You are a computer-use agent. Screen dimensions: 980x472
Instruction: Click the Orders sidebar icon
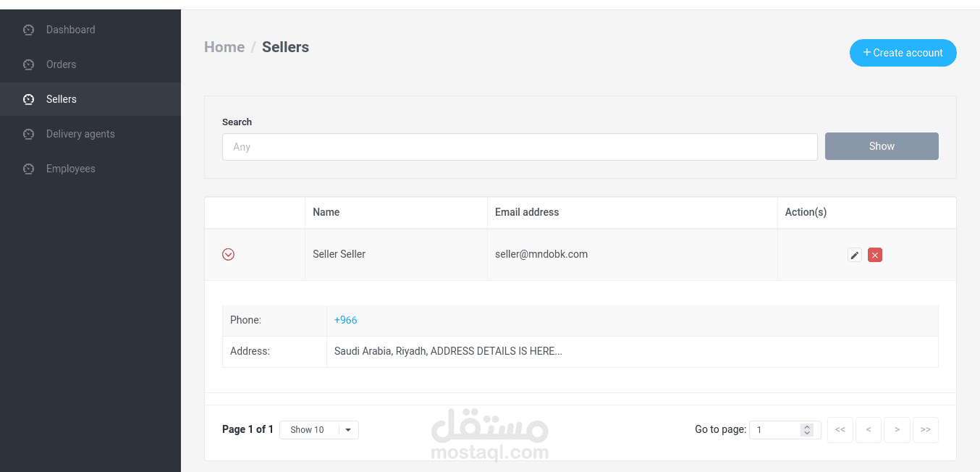tap(29, 64)
